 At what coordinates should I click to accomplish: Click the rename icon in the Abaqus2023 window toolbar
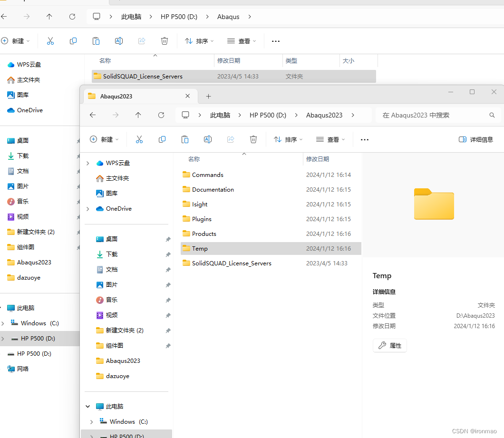click(x=208, y=139)
